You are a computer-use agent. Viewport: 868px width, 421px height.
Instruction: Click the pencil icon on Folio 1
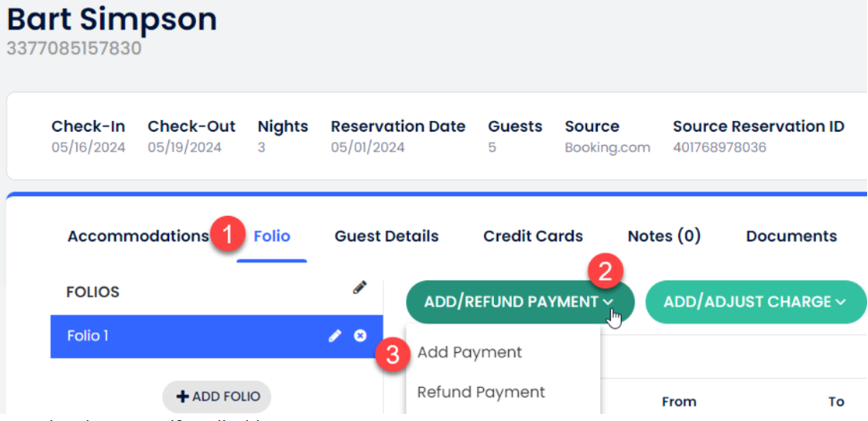[336, 336]
